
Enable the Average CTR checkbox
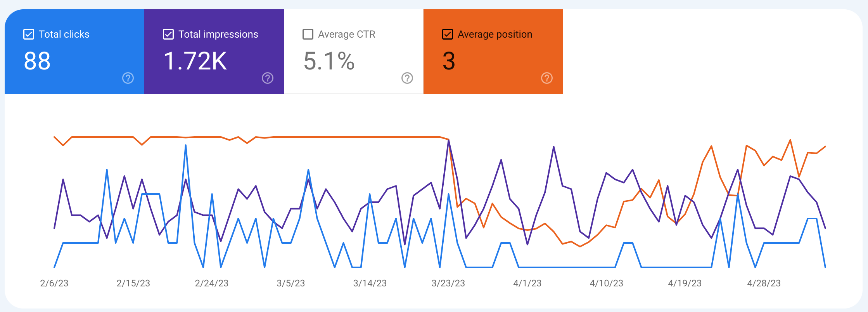point(308,34)
